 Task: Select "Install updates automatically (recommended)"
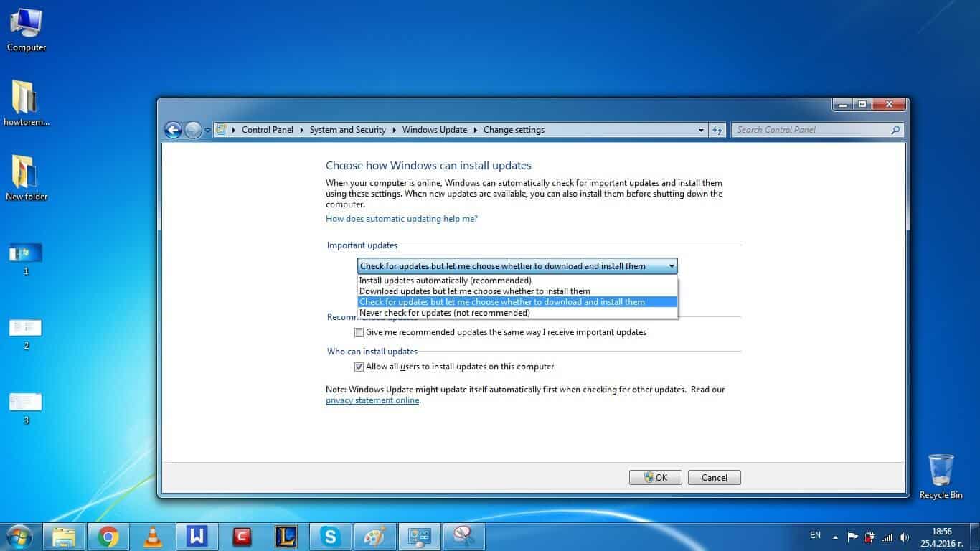445,280
